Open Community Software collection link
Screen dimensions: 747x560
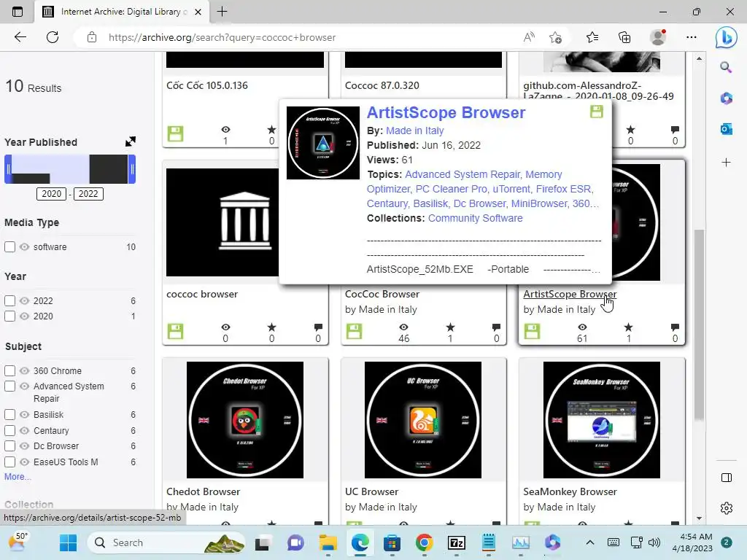475,218
